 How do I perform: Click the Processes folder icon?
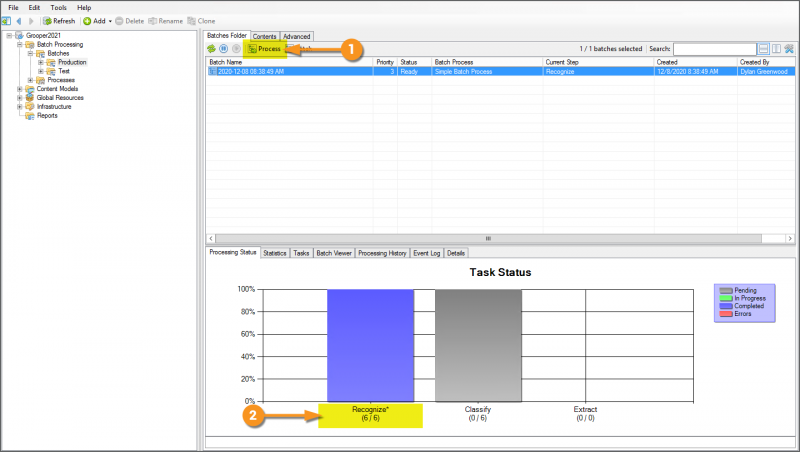(x=40, y=80)
